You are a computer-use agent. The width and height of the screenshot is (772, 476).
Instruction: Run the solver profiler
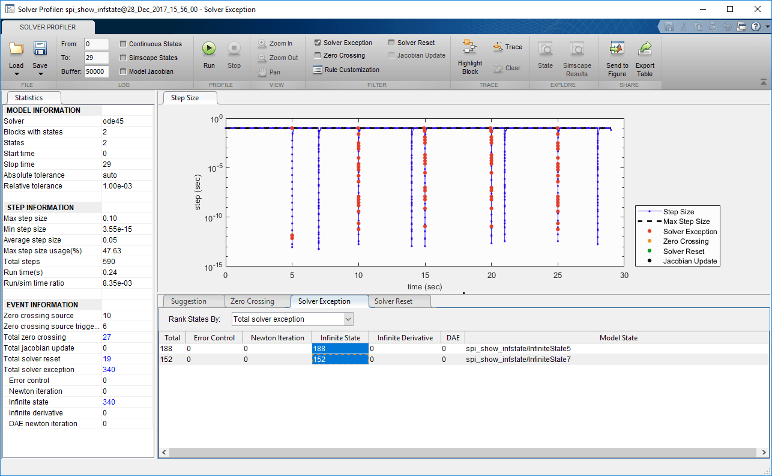coord(209,48)
